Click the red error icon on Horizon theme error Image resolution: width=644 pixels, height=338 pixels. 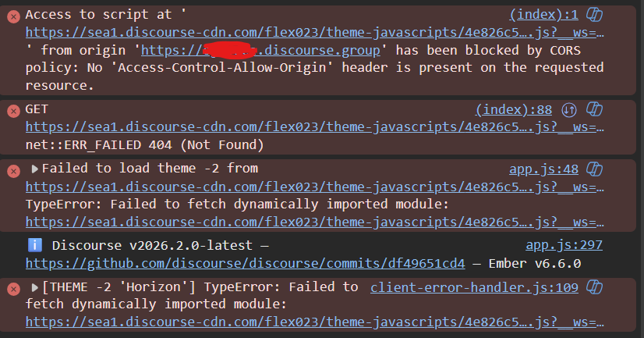pos(13,289)
